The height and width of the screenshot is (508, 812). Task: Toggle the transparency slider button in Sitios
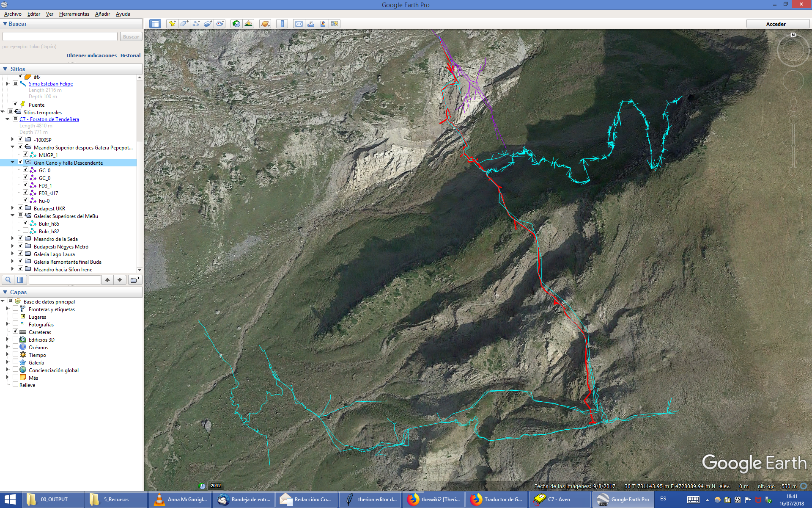(20, 280)
